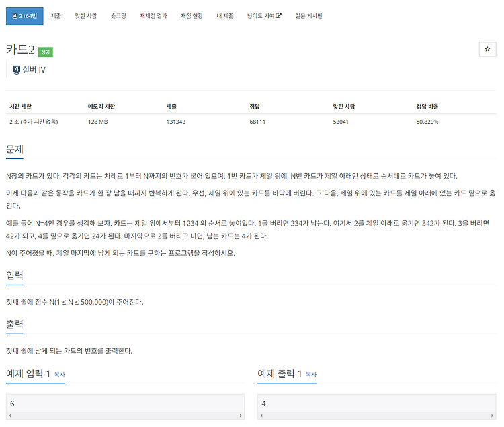Go to the 맞힌 사람 tab

point(86,16)
